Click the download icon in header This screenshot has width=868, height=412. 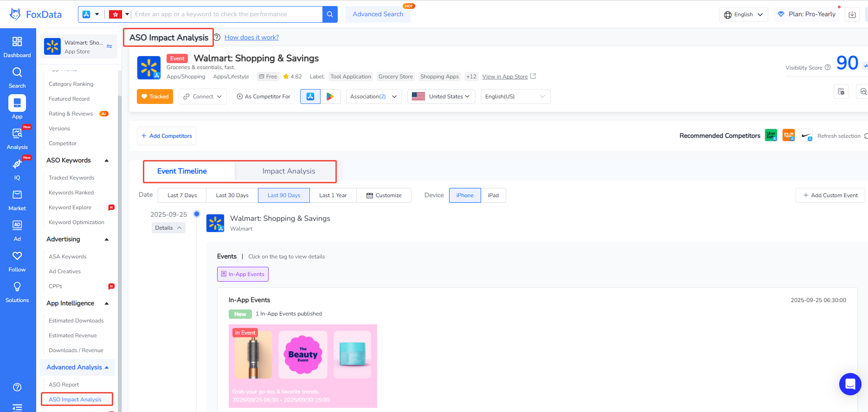tap(852, 14)
